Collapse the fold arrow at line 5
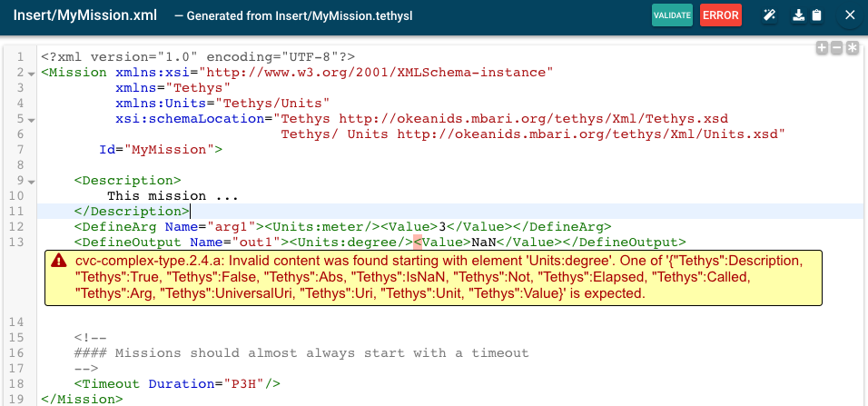This screenshot has height=406, width=868. pos(32,119)
